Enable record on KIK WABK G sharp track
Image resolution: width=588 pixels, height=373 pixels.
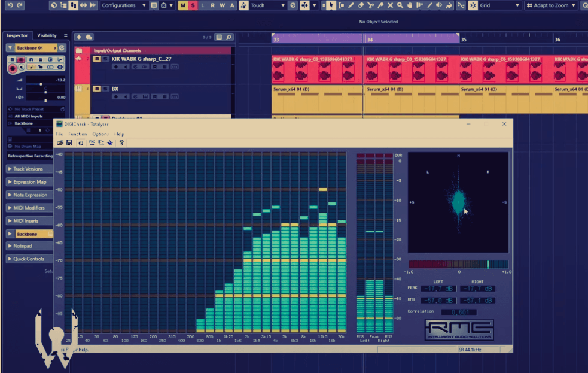[x=116, y=67]
